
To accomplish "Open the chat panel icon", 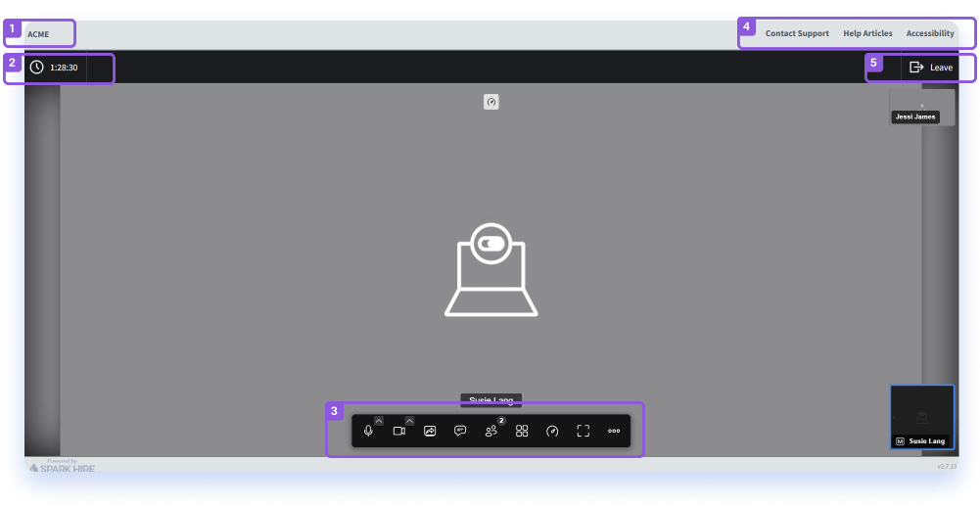I will (460, 431).
